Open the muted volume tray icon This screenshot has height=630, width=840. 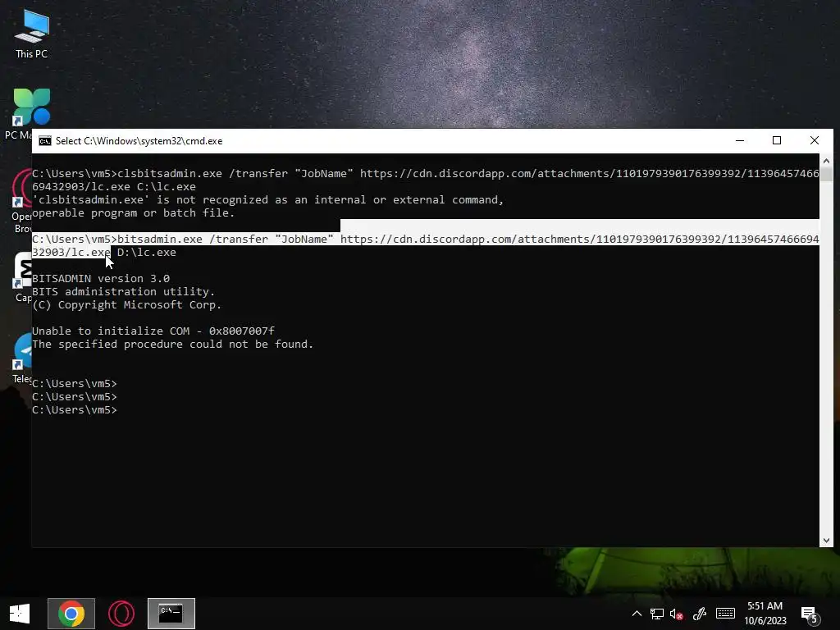pos(677,614)
